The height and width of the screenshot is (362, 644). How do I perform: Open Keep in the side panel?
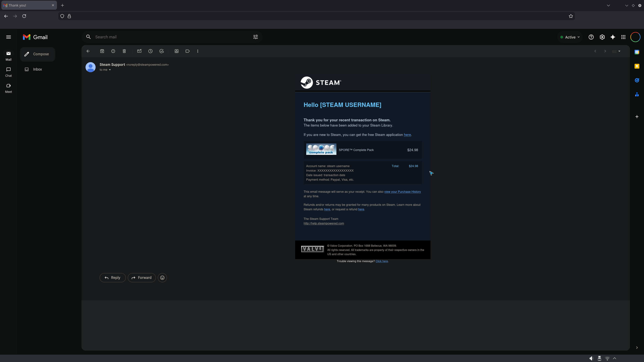(x=637, y=66)
